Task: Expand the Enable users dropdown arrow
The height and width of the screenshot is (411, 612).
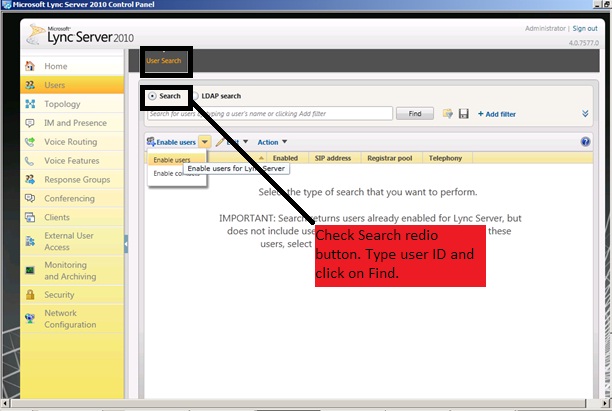Action: click(x=205, y=142)
